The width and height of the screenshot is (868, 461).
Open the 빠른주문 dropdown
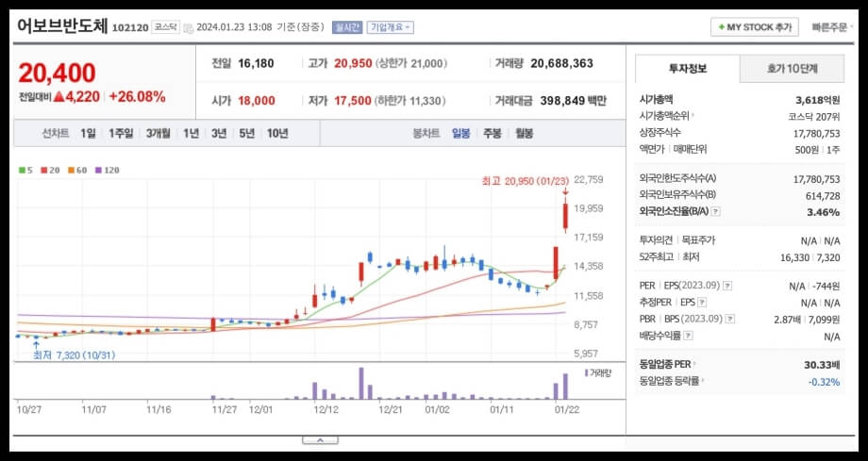(x=832, y=27)
